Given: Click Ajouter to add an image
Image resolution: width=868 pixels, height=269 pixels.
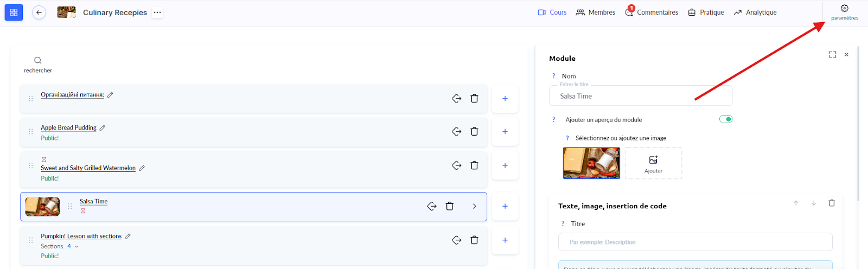Looking at the screenshot, I should click(x=653, y=163).
